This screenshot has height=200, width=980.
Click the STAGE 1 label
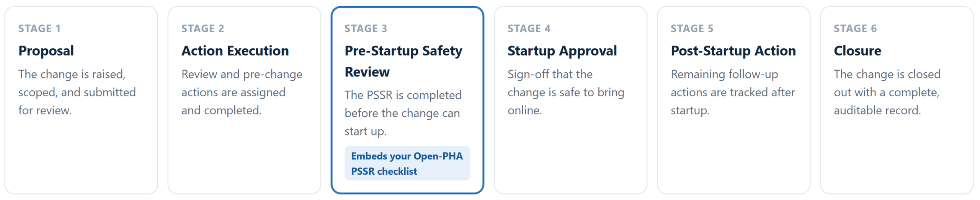coord(39,28)
